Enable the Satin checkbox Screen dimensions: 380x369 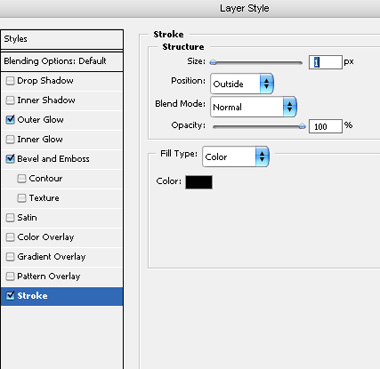[x=10, y=218]
